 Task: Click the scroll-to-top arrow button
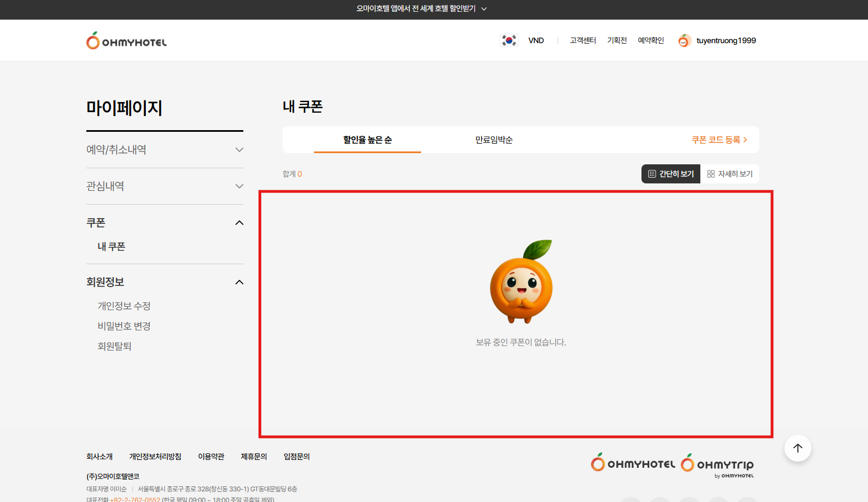coord(798,448)
